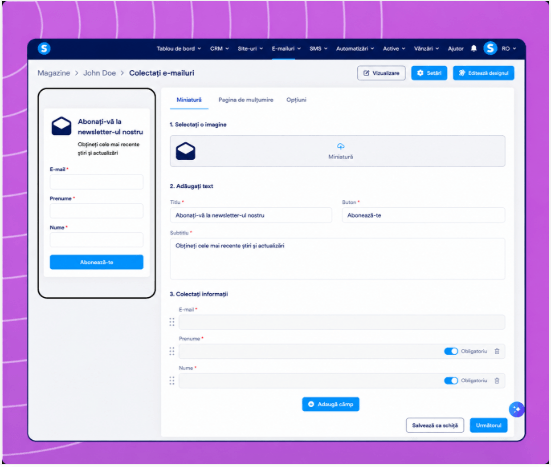
Task: Click the '3. Colectați informații' heading
Action: click(199, 294)
